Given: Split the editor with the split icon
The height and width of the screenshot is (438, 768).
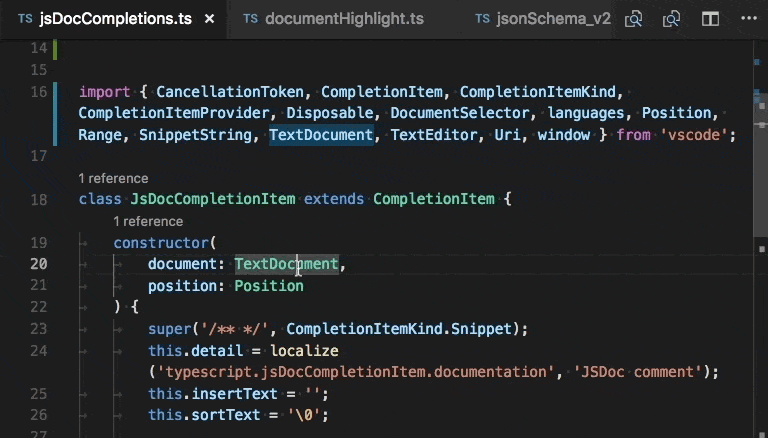Looking at the screenshot, I should coord(710,19).
